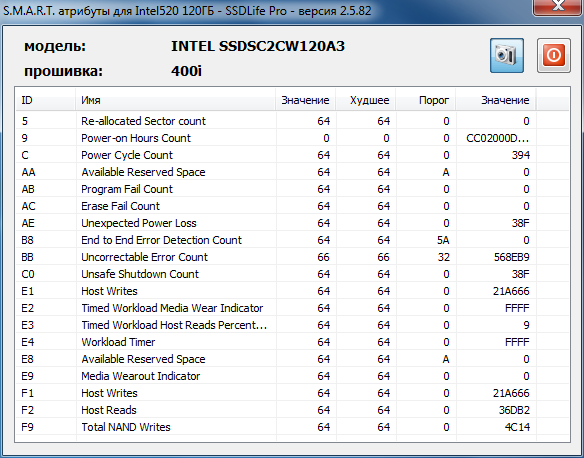584x458 pixels.
Task: Click the Порог column header
Action: pos(426,100)
